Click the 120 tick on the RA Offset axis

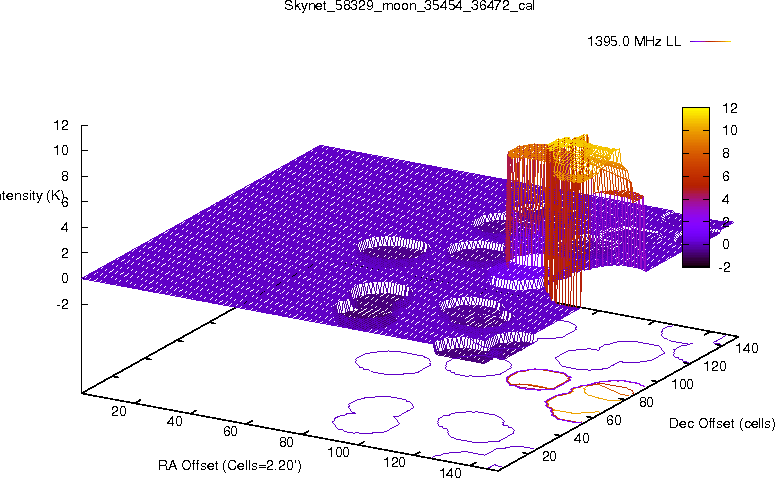(394, 462)
